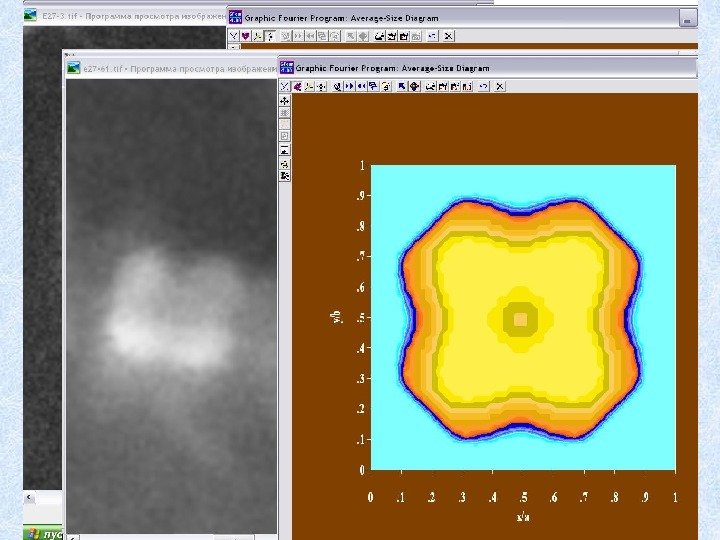The width and height of the screenshot is (720, 540).
Task: Click rotate loop icon in left vertical toolbar
Action: pos(285,164)
